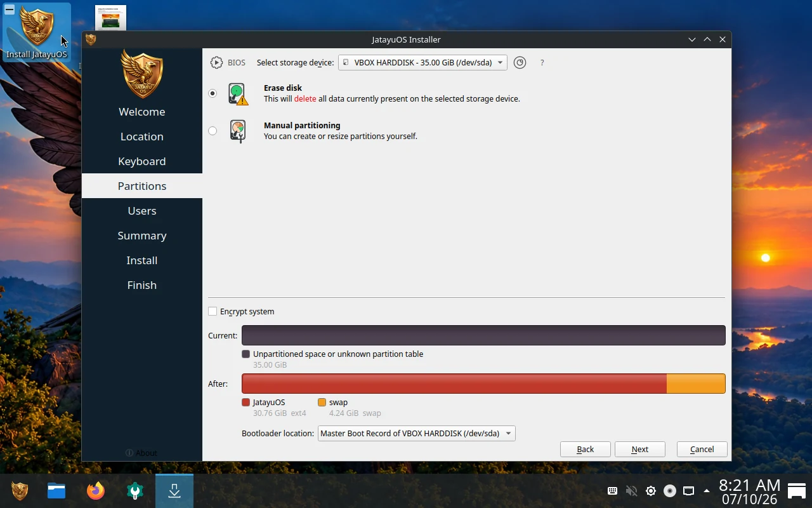Click the red JatayuOS legend swatch
812x508 pixels.
(x=246, y=402)
